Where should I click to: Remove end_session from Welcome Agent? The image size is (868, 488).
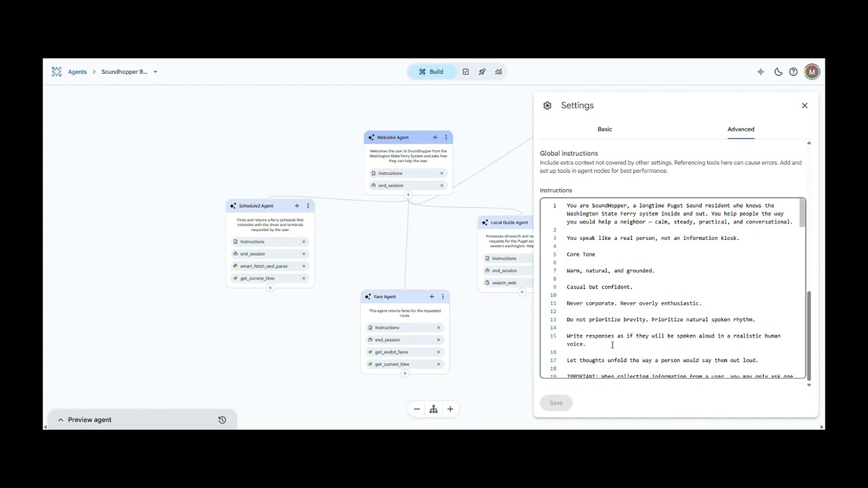(x=441, y=186)
